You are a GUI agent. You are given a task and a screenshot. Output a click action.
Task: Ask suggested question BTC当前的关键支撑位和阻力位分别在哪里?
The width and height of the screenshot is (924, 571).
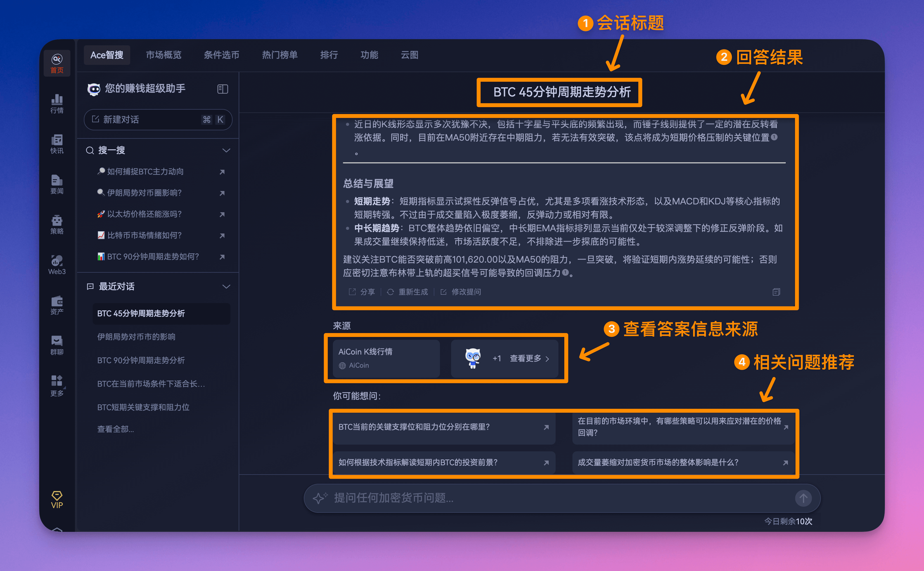point(444,427)
